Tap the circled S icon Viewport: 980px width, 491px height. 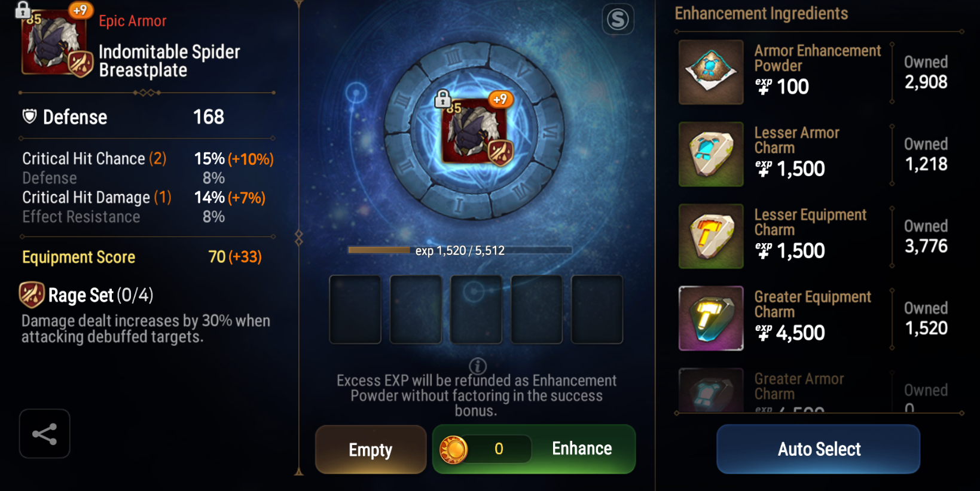[618, 20]
